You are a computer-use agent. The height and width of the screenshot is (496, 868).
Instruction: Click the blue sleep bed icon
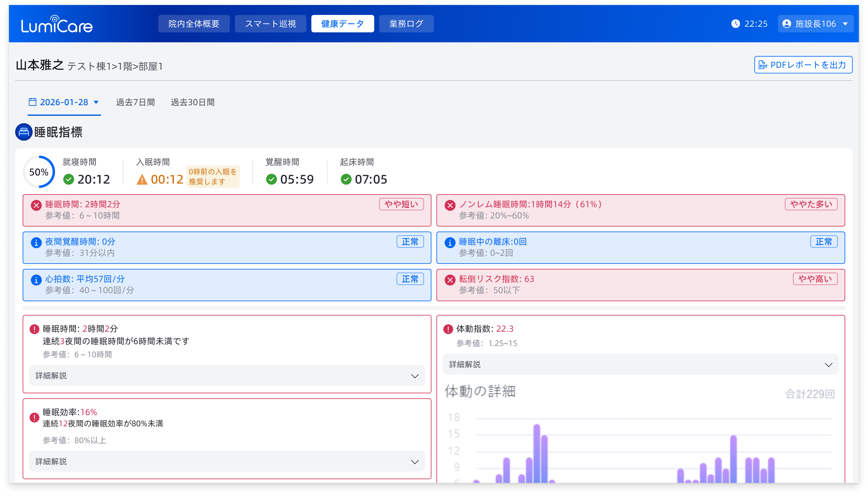pos(24,132)
